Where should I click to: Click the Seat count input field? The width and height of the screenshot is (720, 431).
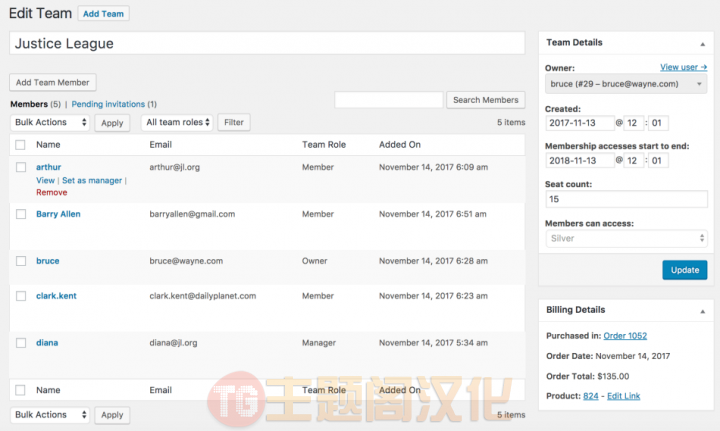(x=626, y=199)
